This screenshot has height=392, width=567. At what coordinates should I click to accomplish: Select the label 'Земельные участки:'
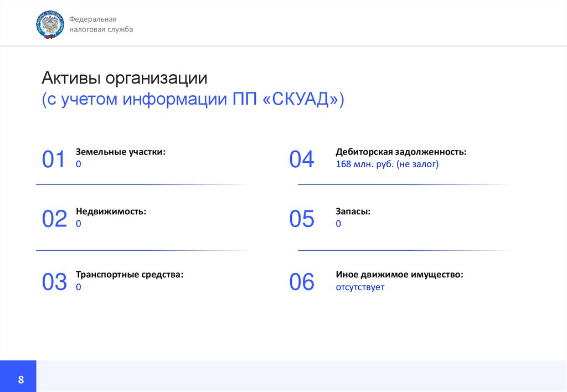(120, 152)
